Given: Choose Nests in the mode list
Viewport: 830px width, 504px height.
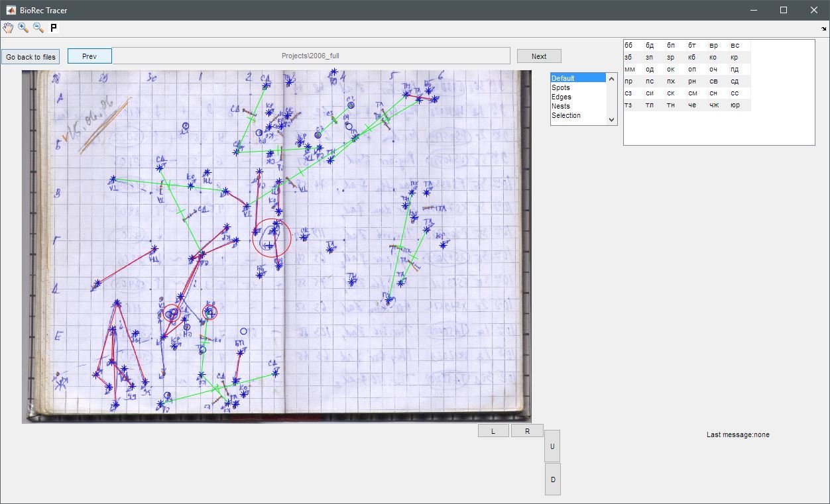Looking at the screenshot, I should [561, 106].
